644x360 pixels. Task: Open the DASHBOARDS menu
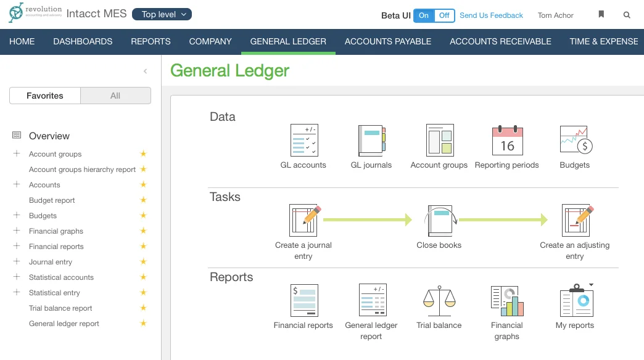83,41
